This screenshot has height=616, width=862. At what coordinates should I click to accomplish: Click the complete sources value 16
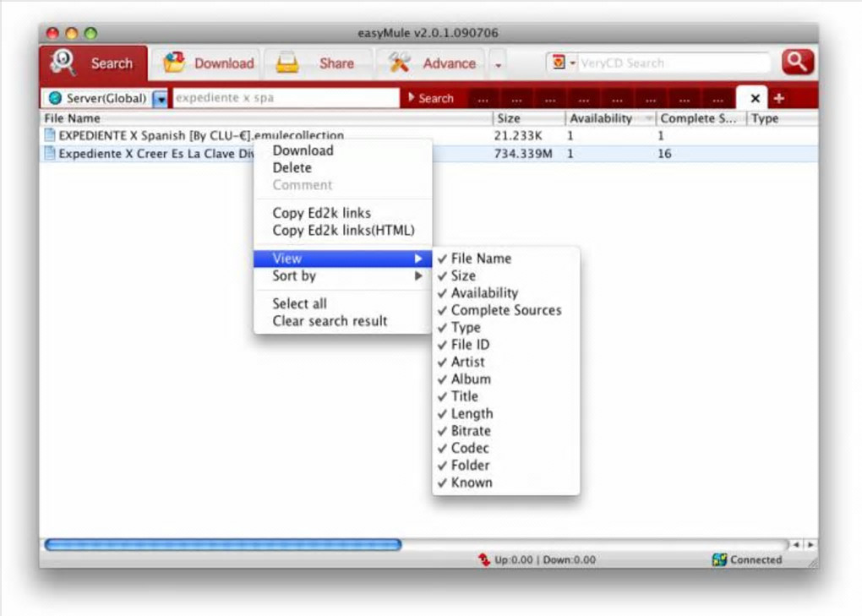coord(664,154)
